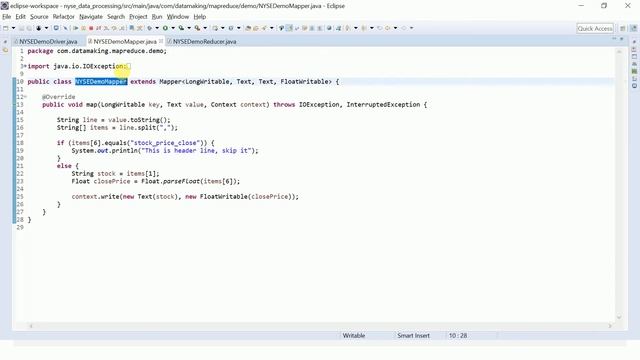Select the Java perspective button
Image resolution: width=640 pixels, height=360 pixels.
[x=633, y=28]
